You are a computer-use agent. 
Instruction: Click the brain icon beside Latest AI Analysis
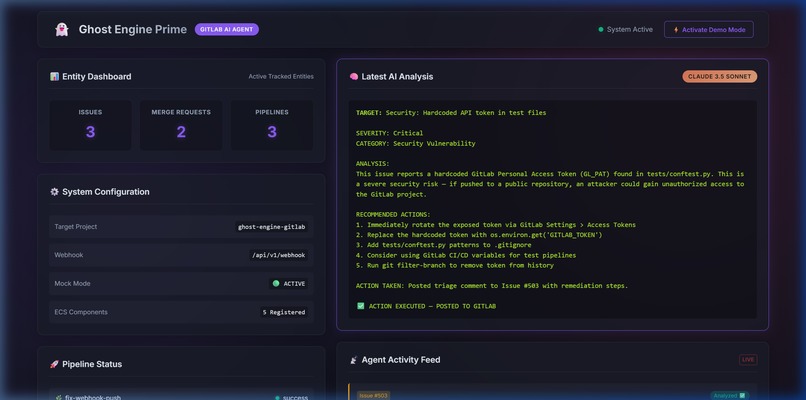tap(354, 77)
